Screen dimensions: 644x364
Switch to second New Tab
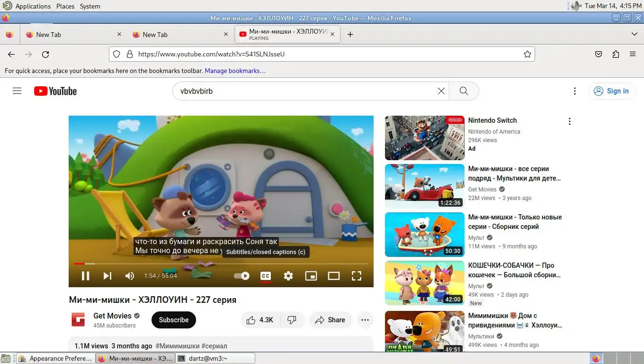[180, 35]
